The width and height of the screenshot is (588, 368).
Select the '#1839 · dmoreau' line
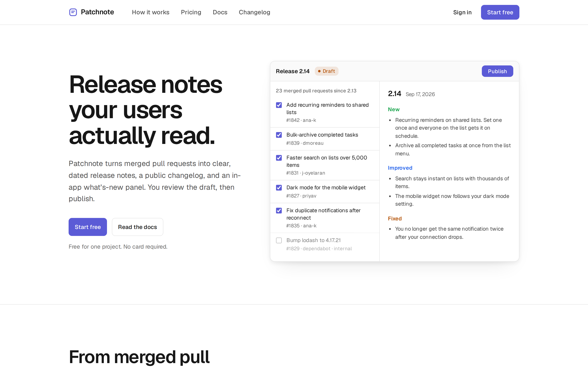[x=305, y=143]
